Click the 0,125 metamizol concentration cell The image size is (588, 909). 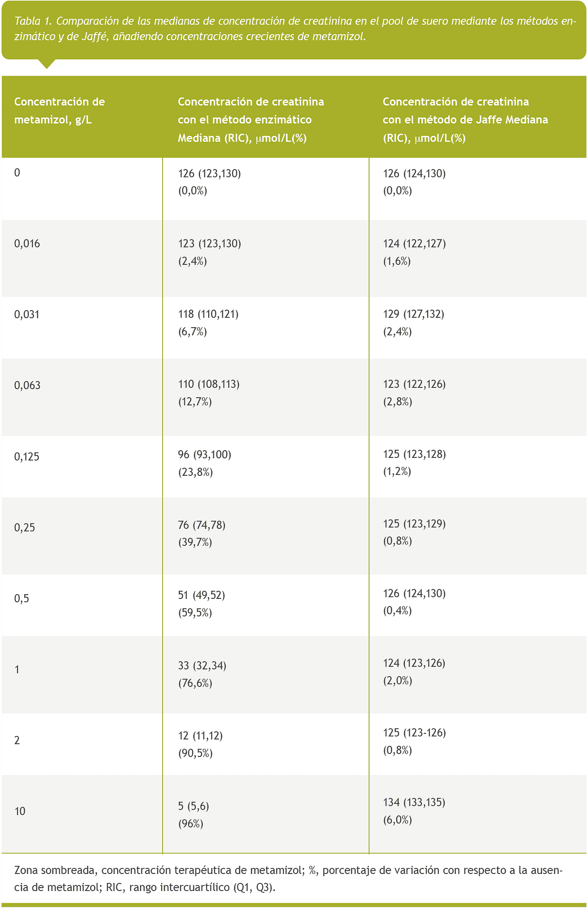[27, 457]
